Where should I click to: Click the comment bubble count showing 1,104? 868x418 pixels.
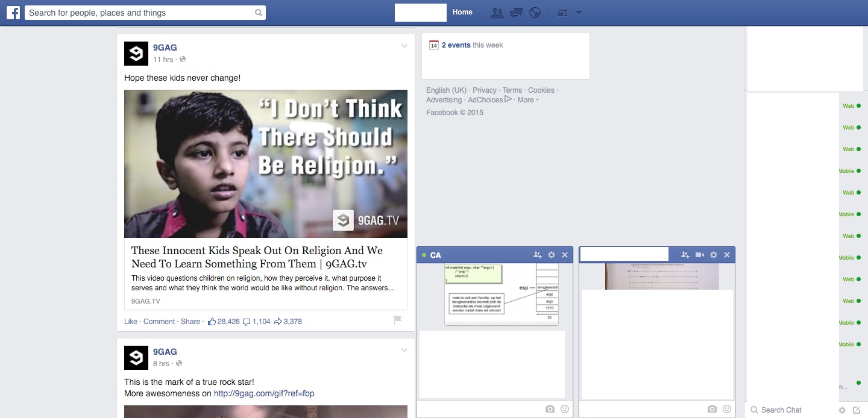(x=256, y=322)
